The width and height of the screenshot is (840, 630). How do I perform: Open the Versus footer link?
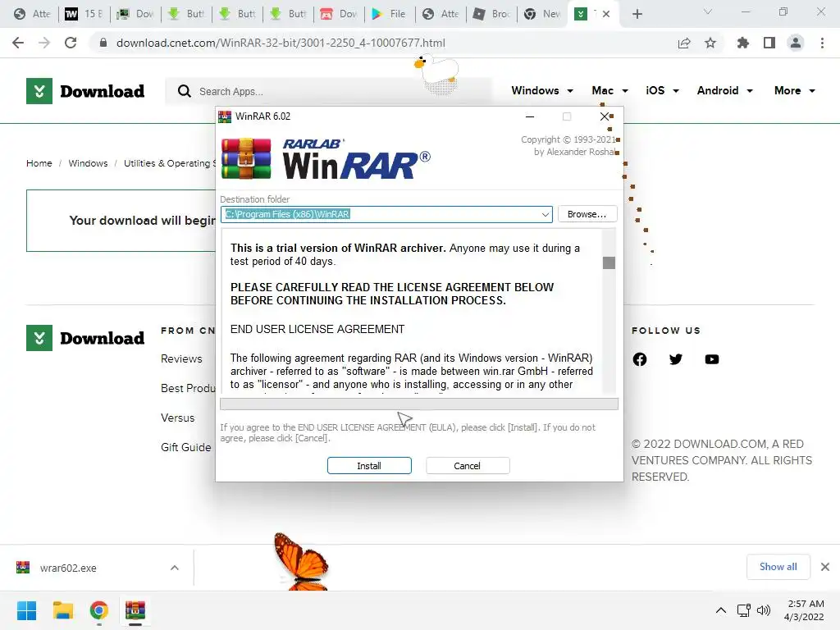(178, 418)
